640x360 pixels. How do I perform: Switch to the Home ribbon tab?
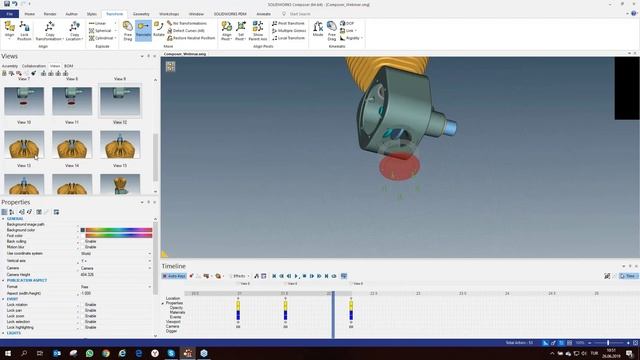coord(29,14)
